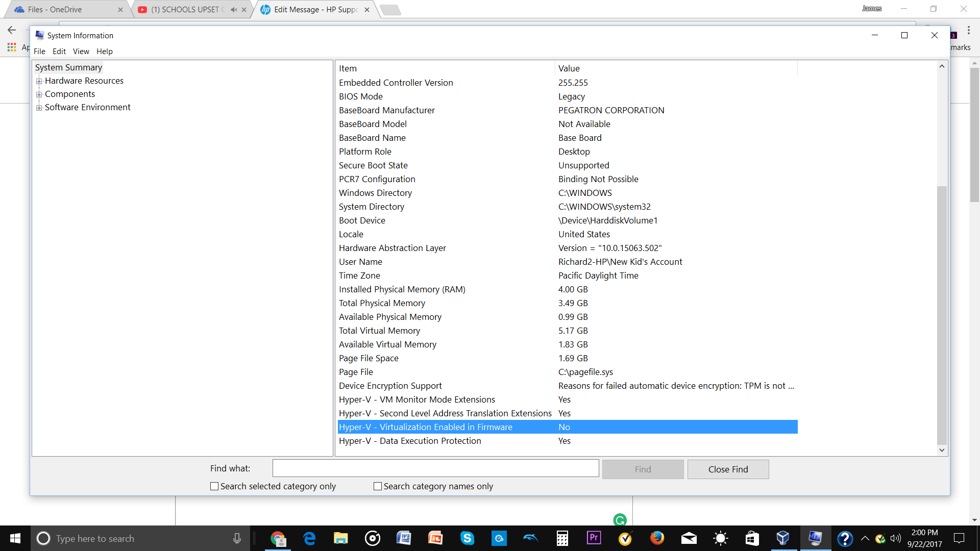Open Microsoft Word from the taskbar
The image size is (980, 551).
pos(404,538)
